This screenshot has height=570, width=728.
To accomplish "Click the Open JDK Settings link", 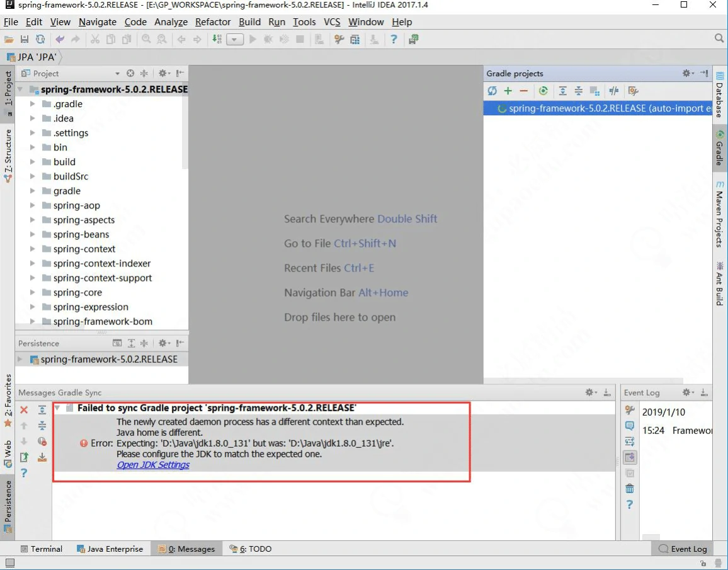I will [153, 465].
